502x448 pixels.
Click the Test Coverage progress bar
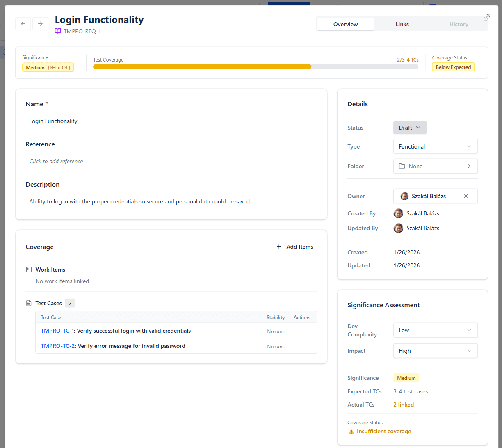click(x=256, y=66)
